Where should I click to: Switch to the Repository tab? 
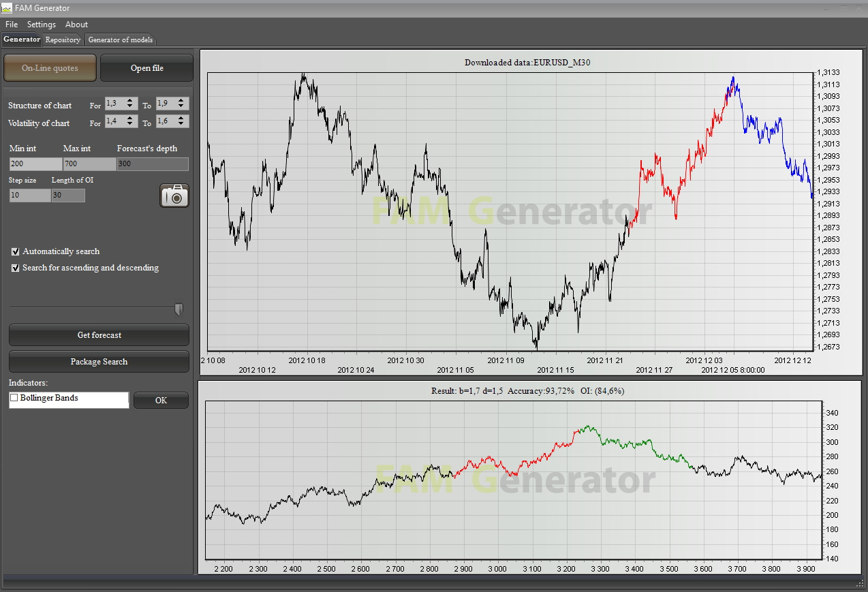[x=63, y=40]
